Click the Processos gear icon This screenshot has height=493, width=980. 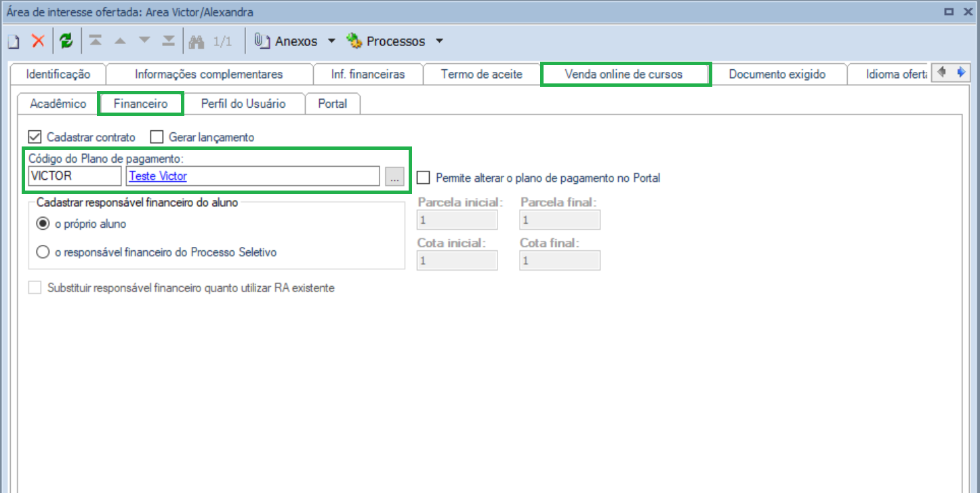point(354,41)
